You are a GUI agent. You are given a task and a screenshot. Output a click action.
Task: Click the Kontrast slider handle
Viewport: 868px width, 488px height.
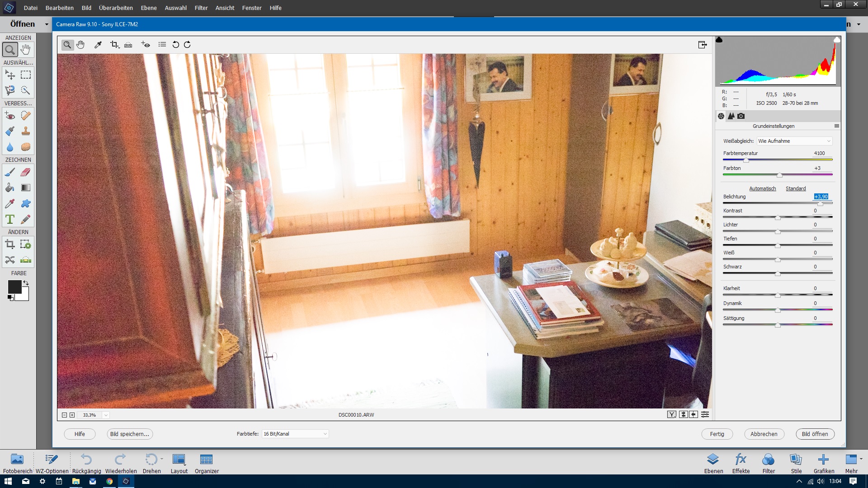(x=778, y=217)
